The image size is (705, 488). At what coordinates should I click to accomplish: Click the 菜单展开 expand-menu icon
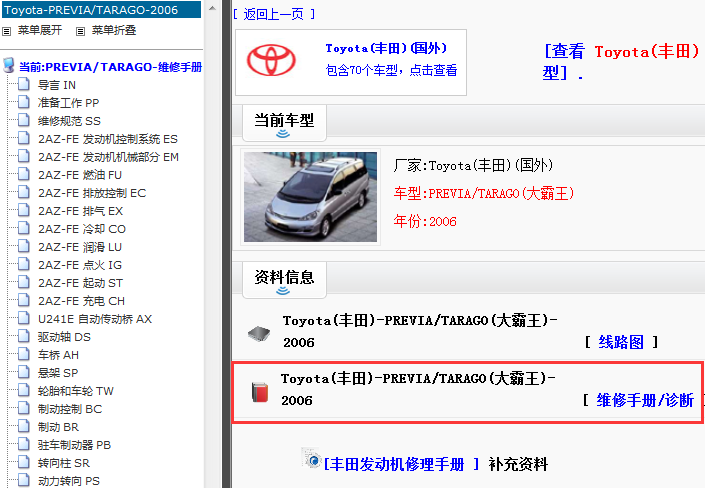coord(6,31)
